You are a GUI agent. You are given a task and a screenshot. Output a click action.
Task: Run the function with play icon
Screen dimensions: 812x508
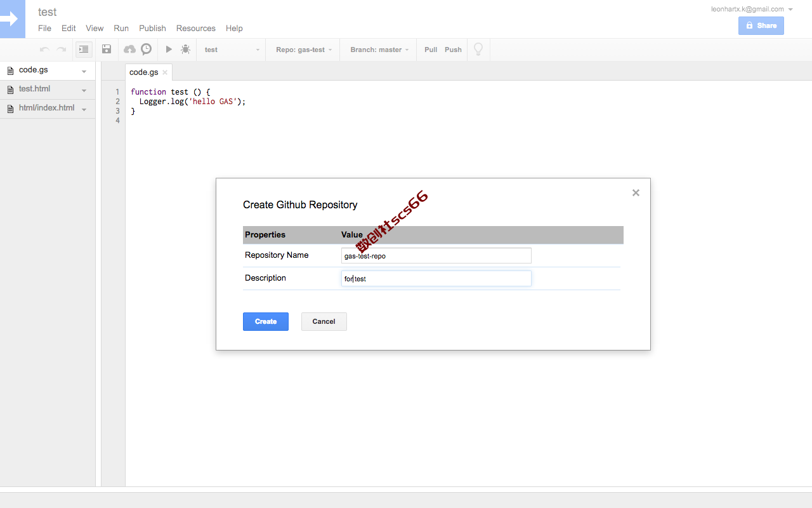point(169,50)
